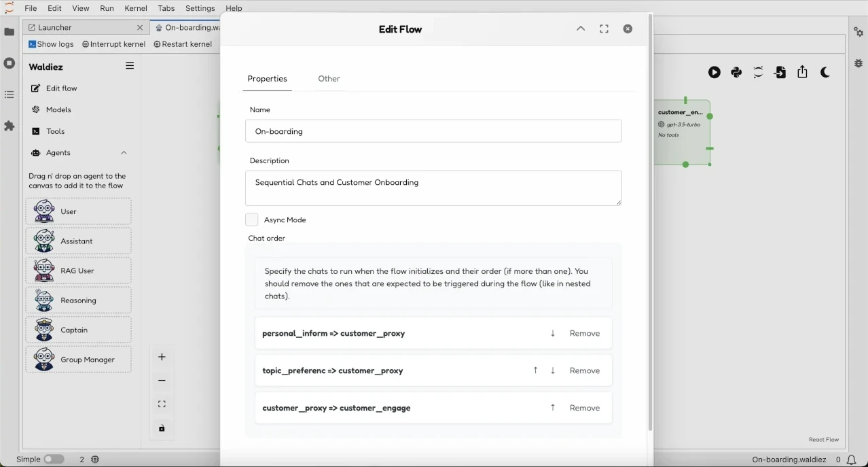Toggle dark mode with the moon icon
The height and width of the screenshot is (467, 868).
point(825,72)
